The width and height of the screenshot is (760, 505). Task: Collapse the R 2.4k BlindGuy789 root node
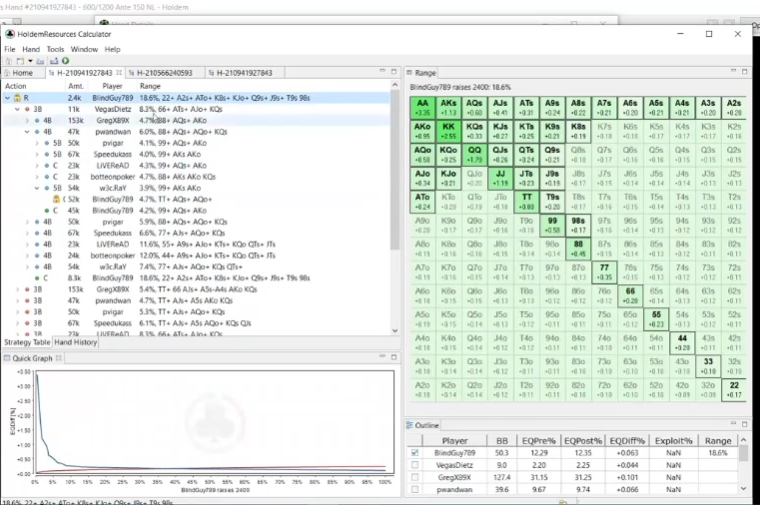pos(7,98)
